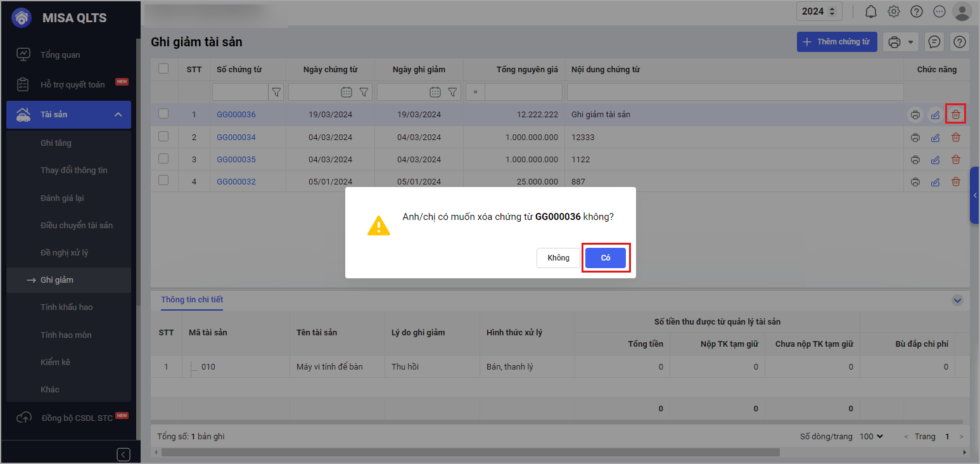The image size is (980, 464).
Task: Open the more options ellipsis icon
Action: coord(939,11)
